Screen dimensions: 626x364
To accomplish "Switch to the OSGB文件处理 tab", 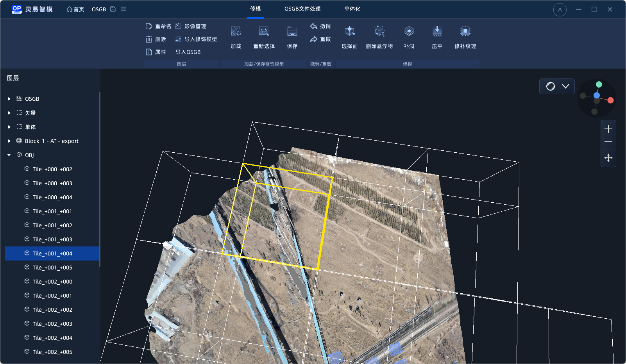I will point(302,9).
